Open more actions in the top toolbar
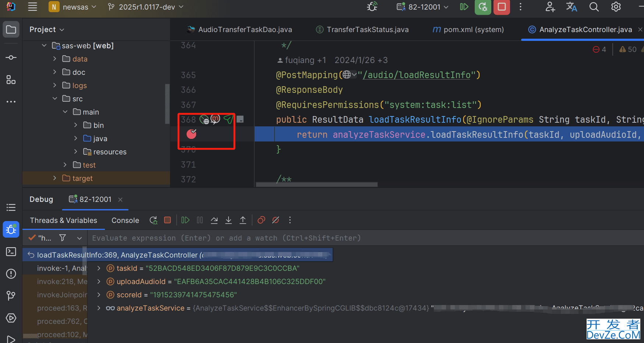 (520, 7)
